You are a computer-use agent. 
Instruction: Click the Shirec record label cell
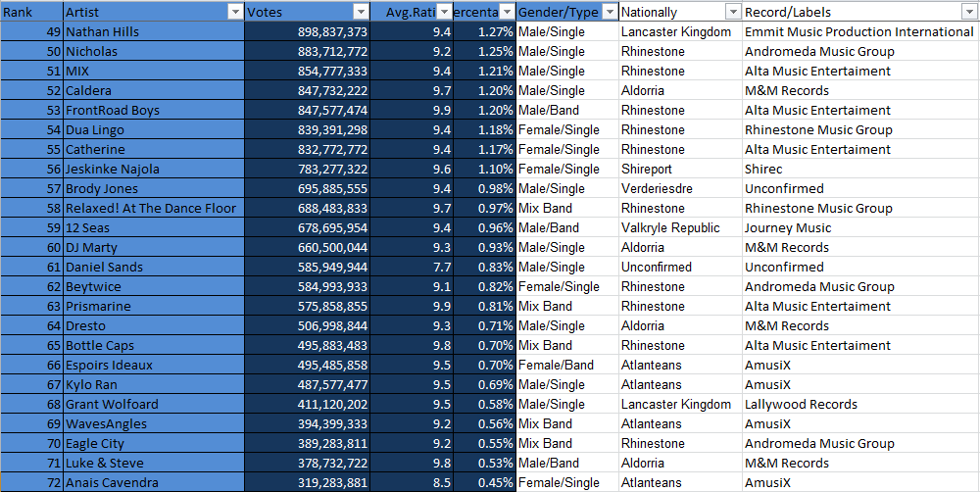pyautogui.click(x=861, y=169)
